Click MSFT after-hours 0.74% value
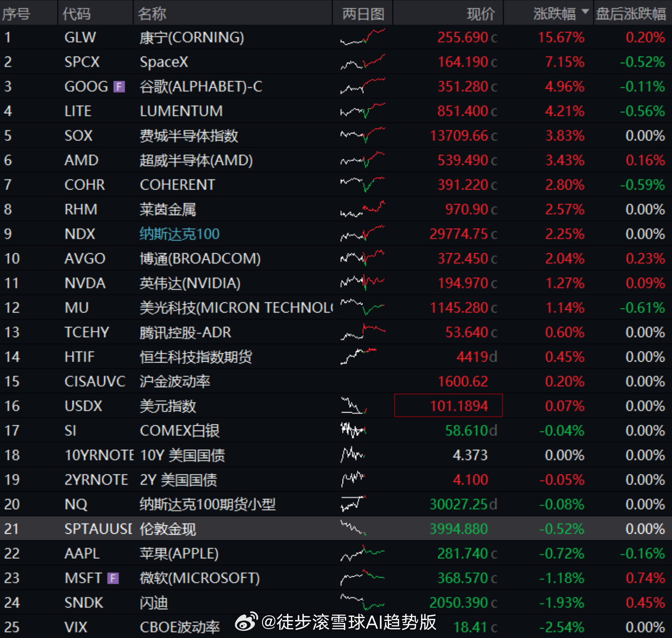The image size is (672, 638). click(645, 578)
